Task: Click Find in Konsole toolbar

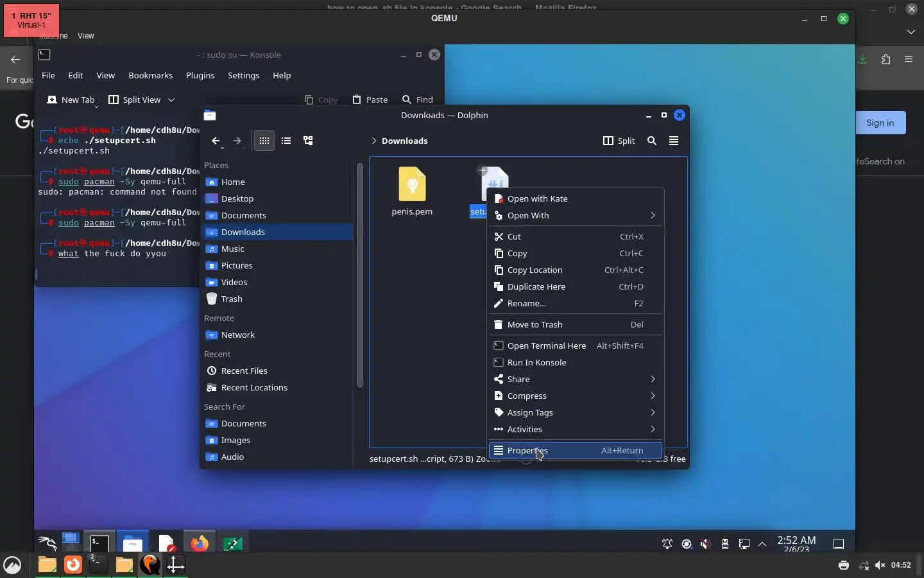Action: click(418, 100)
